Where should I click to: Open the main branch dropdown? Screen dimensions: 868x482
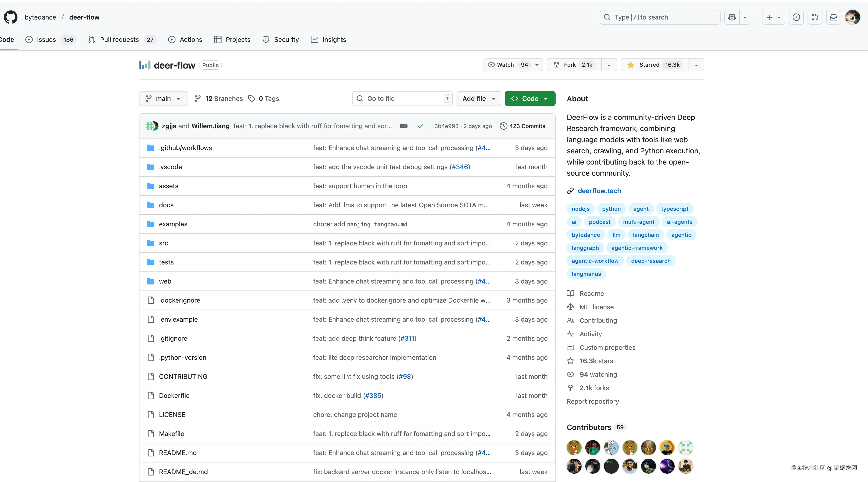click(x=163, y=99)
